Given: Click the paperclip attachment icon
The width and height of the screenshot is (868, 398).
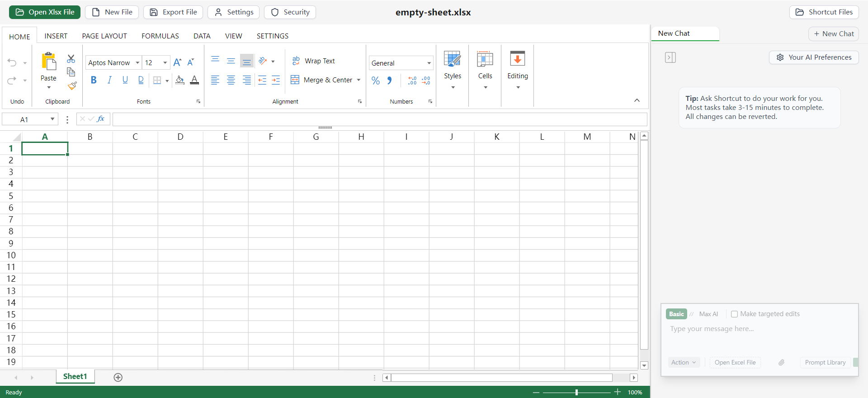Looking at the screenshot, I should click(781, 362).
